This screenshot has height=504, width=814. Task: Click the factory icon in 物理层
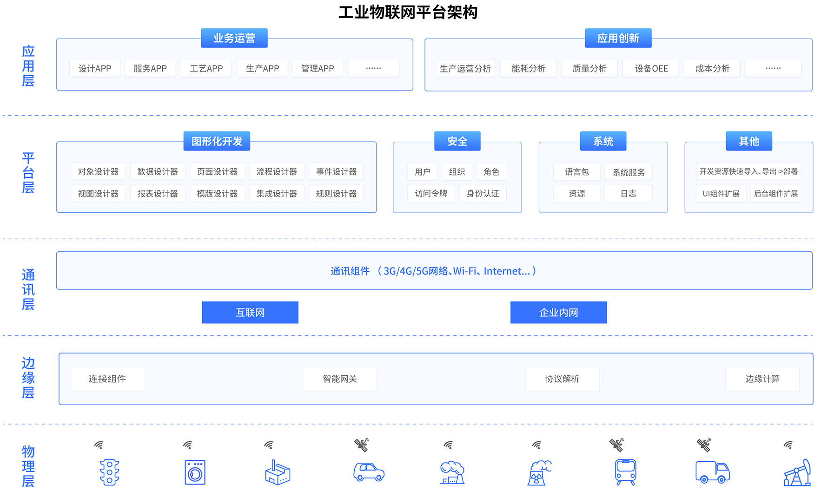pyautogui.click(x=277, y=472)
